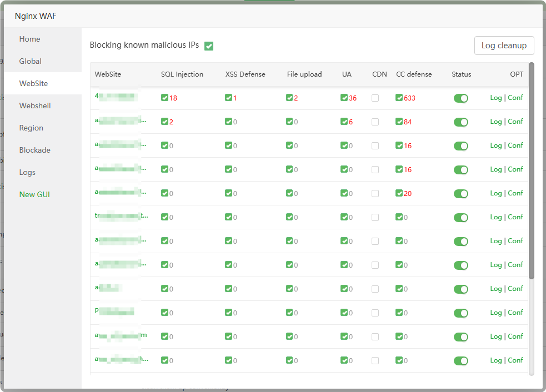
Task: Open Log for the first website row
Action: pos(495,98)
